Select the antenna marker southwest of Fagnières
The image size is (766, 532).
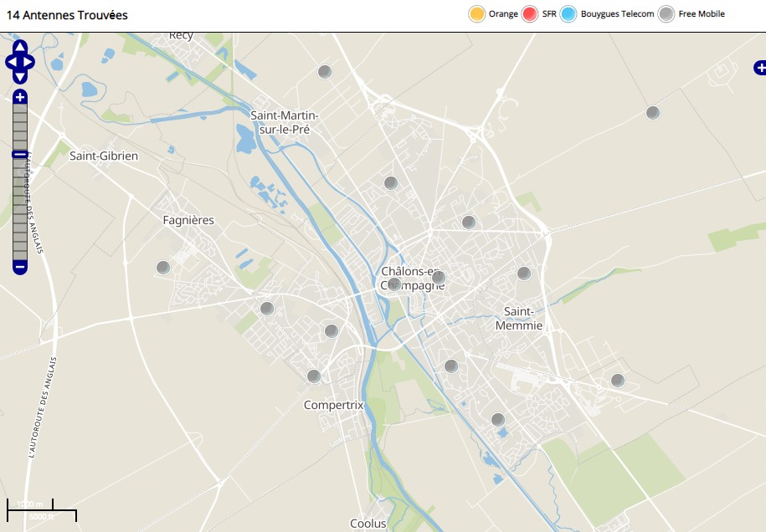point(163,268)
